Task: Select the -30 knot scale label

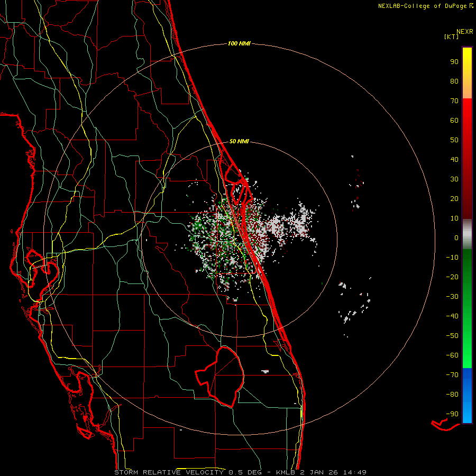Action: point(452,297)
